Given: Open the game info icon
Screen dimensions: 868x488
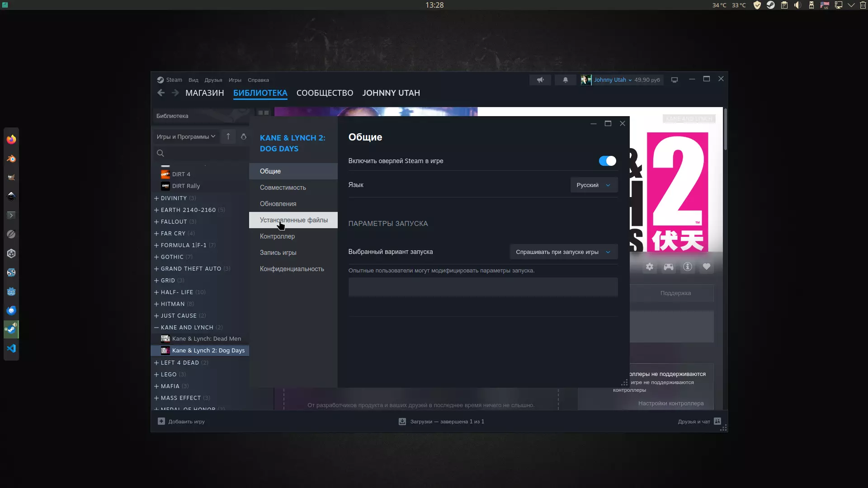Looking at the screenshot, I should [688, 267].
